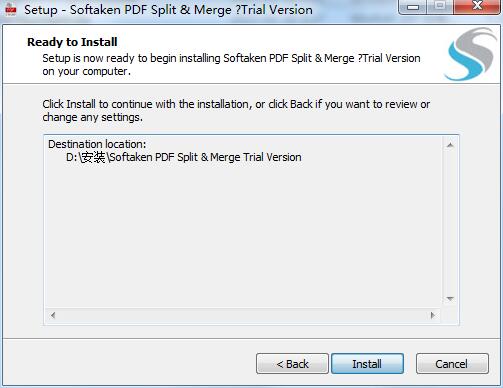The width and height of the screenshot is (503, 388).
Task: Click the scroll left arrow in summary box
Action: point(53,315)
